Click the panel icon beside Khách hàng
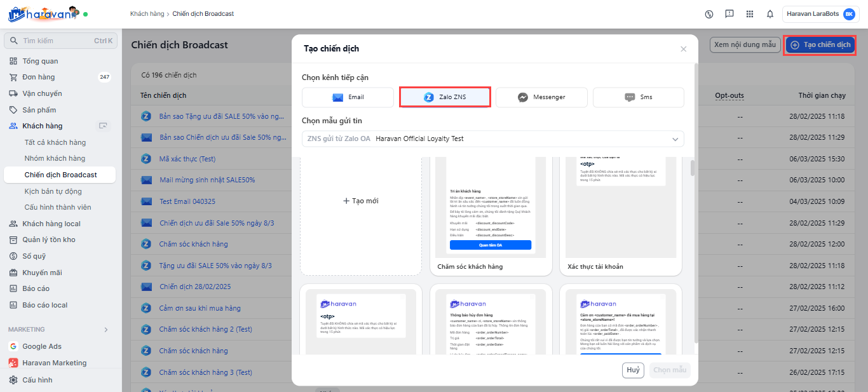Viewport: 868px width, 392px height. click(x=103, y=126)
